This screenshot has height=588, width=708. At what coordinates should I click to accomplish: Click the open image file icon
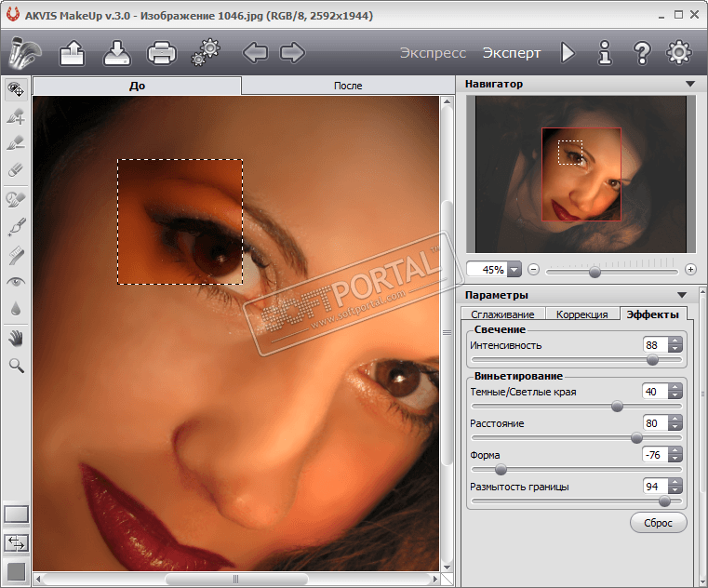tap(72, 53)
